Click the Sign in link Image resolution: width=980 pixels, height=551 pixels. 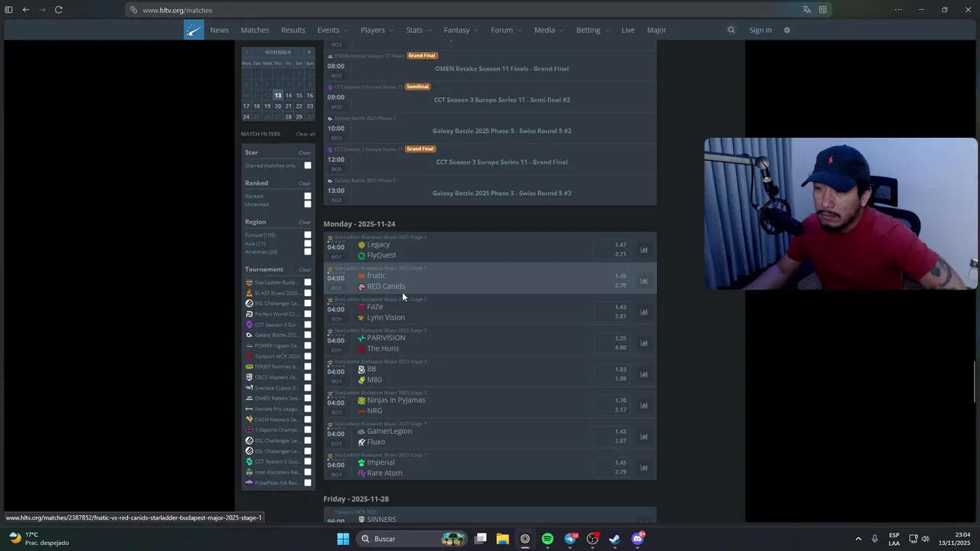[x=760, y=30]
